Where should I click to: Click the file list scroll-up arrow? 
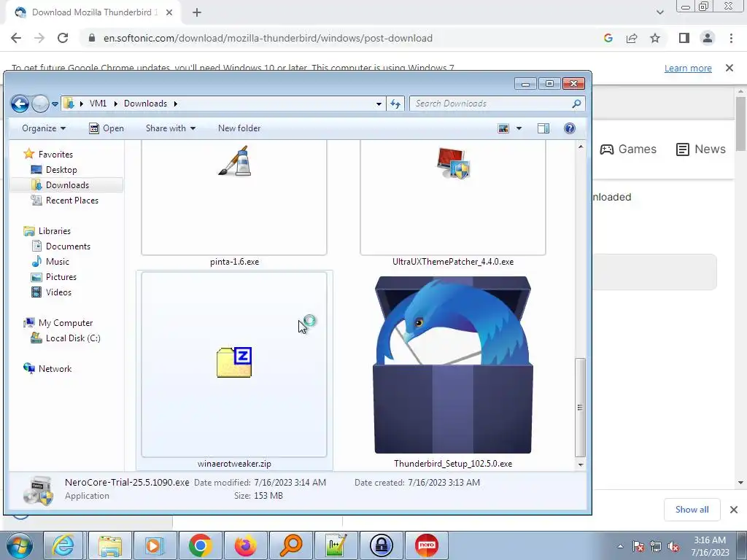(x=580, y=147)
